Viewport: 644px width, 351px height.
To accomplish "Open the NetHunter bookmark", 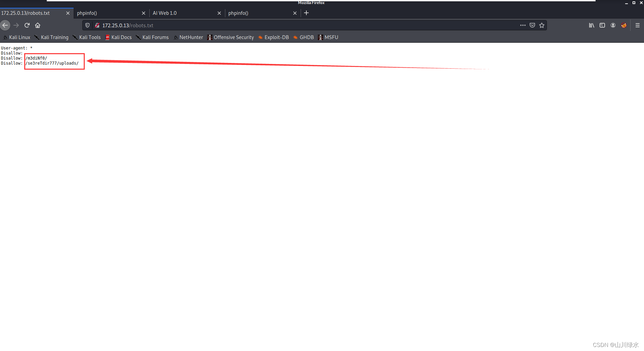I will coord(188,37).
